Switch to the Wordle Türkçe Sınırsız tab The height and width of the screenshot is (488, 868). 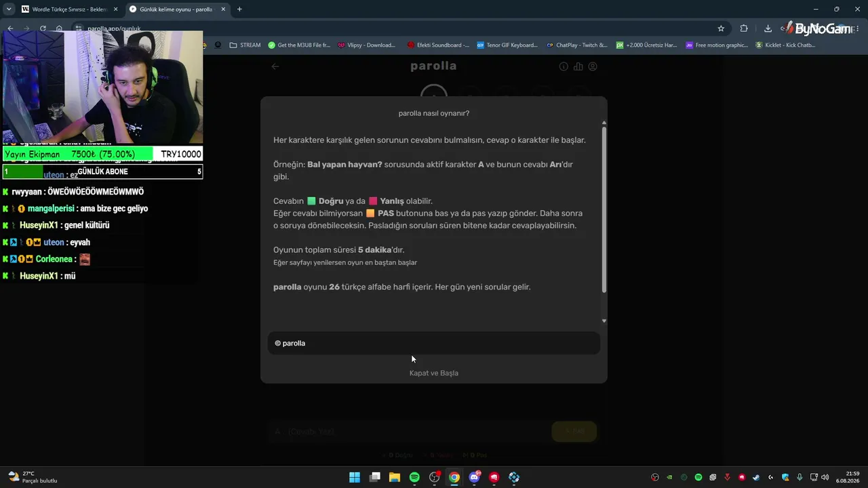[x=69, y=9]
